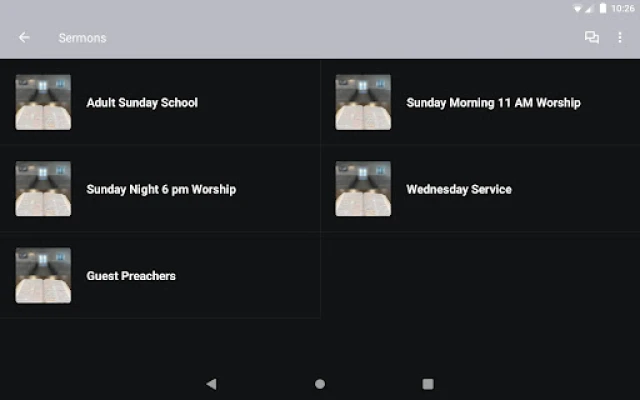
Task: Click the Sermons title in header
Action: 82,38
